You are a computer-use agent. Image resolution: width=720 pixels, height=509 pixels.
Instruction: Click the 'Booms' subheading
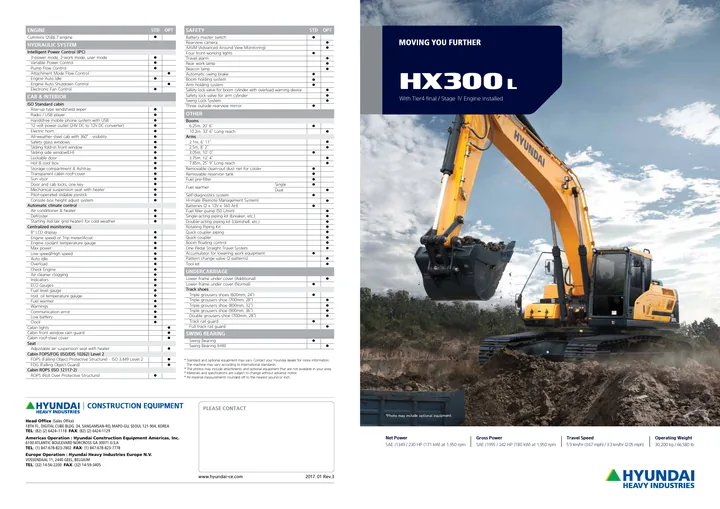(192, 121)
